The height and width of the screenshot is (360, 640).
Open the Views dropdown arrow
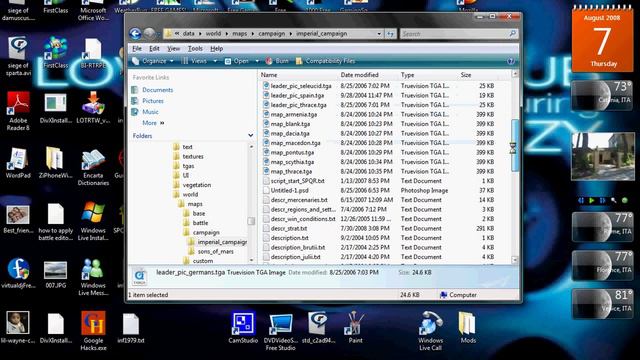[215, 61]
